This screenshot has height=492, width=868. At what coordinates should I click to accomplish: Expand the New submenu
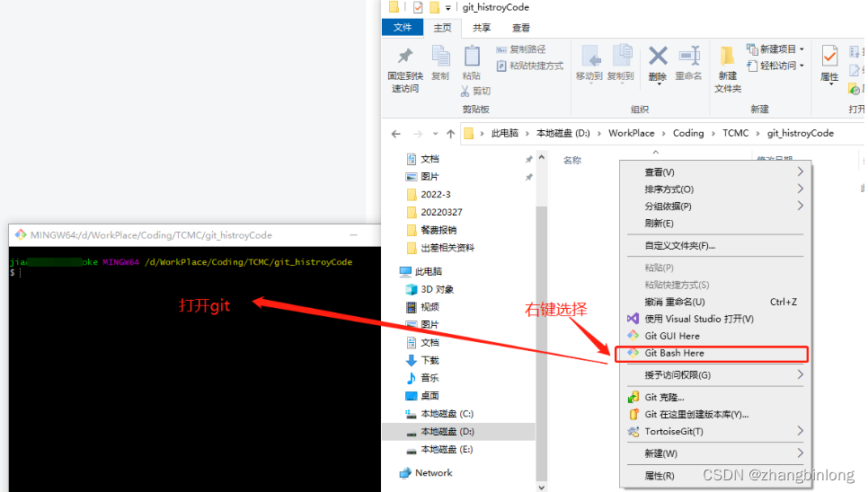coord(800,453)
